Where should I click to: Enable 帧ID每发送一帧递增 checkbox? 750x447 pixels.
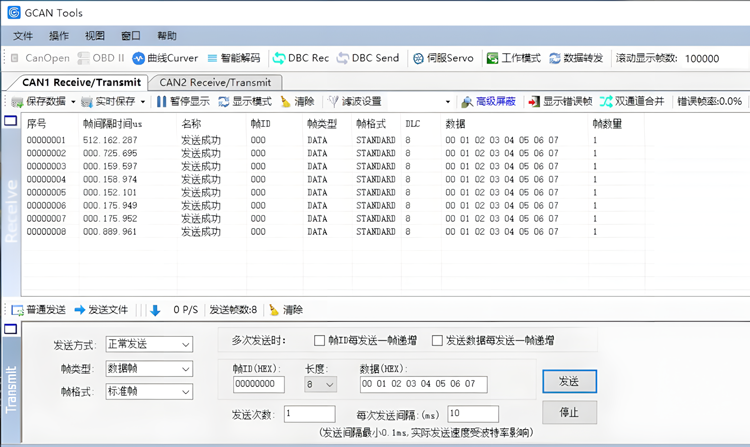tap(320, 341)
